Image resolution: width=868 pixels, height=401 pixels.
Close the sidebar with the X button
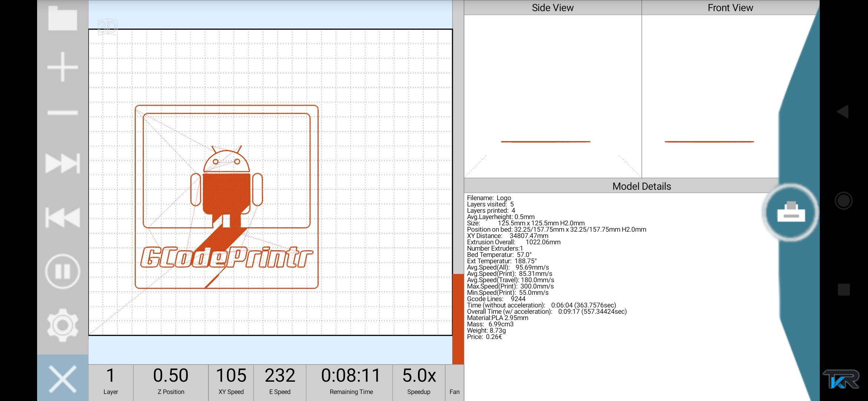pos(63,379)
